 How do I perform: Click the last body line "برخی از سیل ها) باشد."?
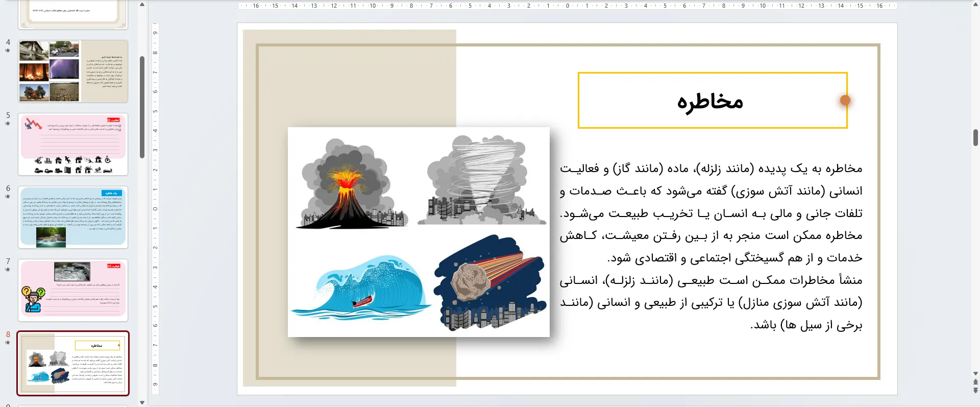click(806, 325)
